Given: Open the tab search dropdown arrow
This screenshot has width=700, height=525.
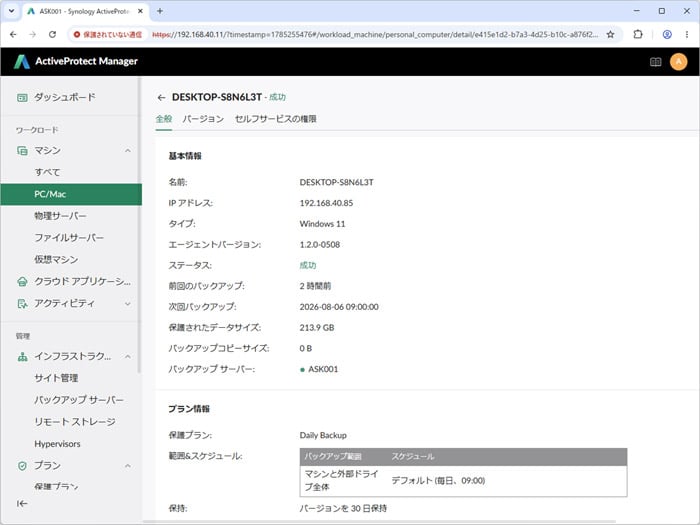Looking at the screenshot, I should [11, 11].
